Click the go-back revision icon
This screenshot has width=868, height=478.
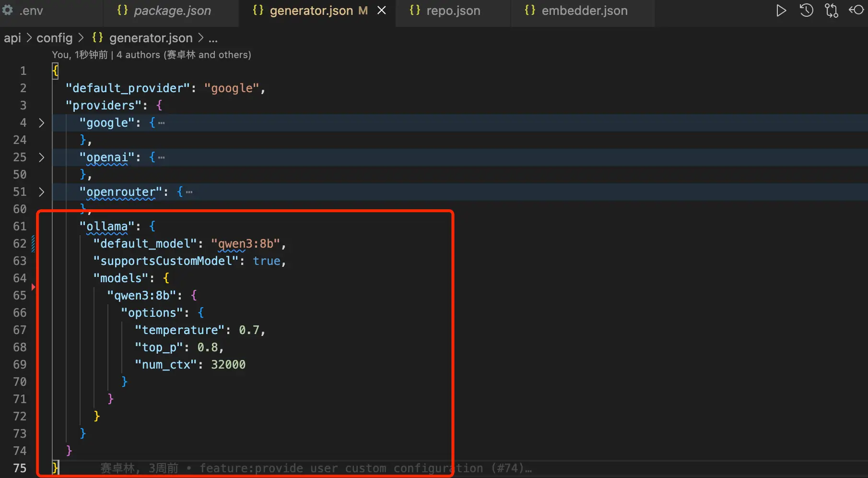(856, 10)
